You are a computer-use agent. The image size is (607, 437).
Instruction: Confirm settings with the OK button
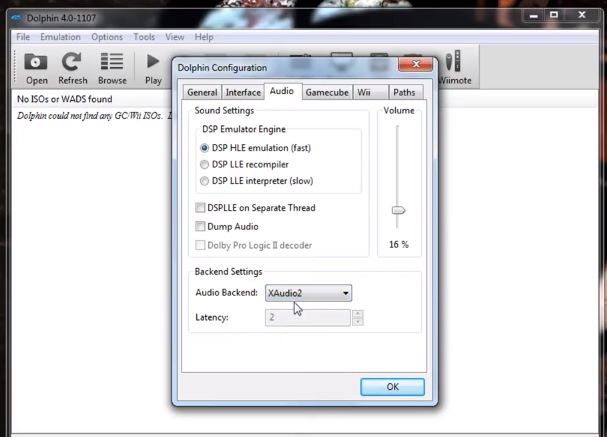pos(392,387)
